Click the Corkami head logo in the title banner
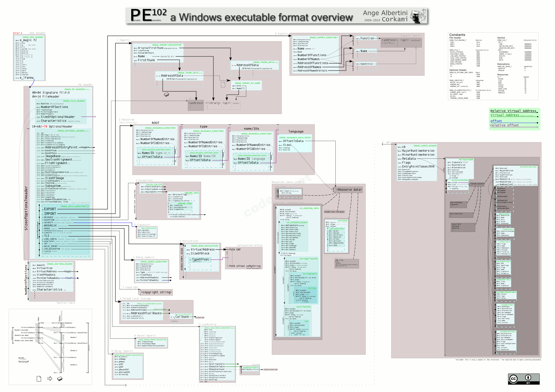 pos(418,16)
